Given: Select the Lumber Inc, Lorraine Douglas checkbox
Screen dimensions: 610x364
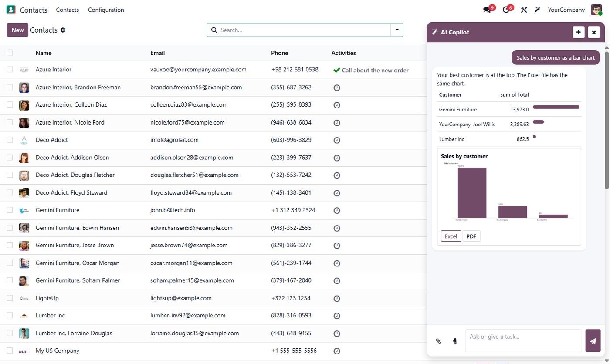Looking at the screenshot, I should click(10, 333).
